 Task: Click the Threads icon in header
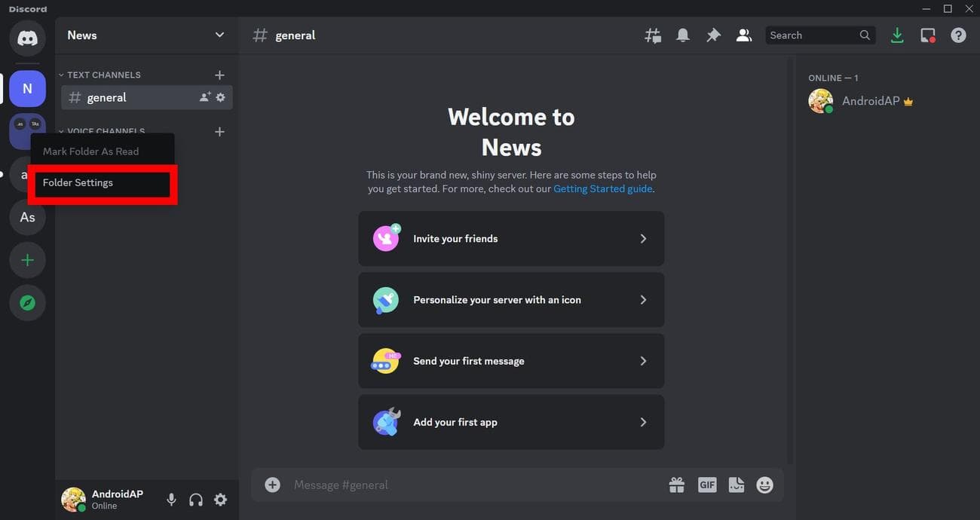pyautogui.click(x=653, y=35)
